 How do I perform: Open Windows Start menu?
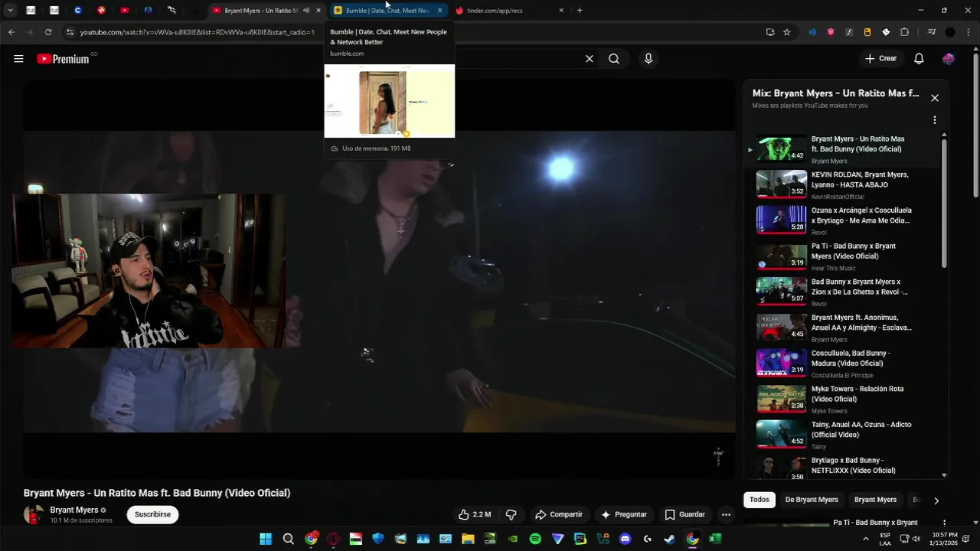pos(266,539)
